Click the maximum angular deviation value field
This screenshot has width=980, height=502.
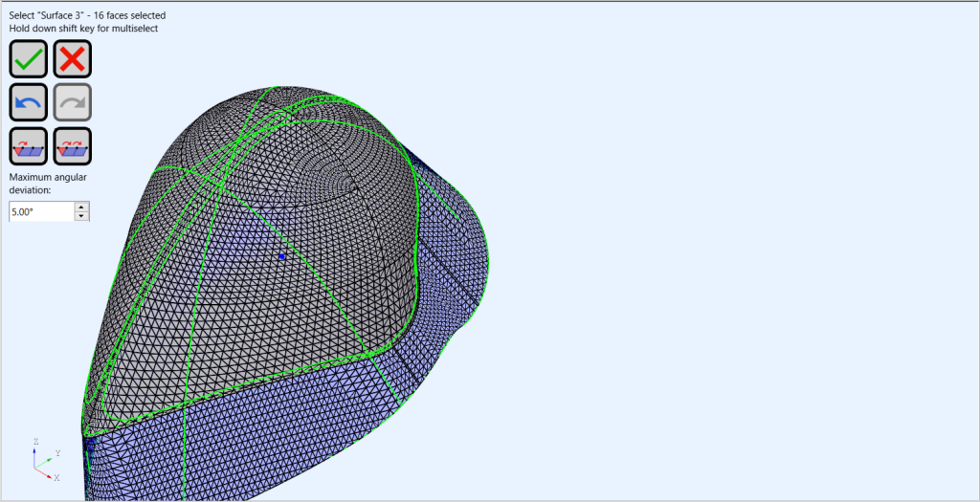(x=41, y=211)
